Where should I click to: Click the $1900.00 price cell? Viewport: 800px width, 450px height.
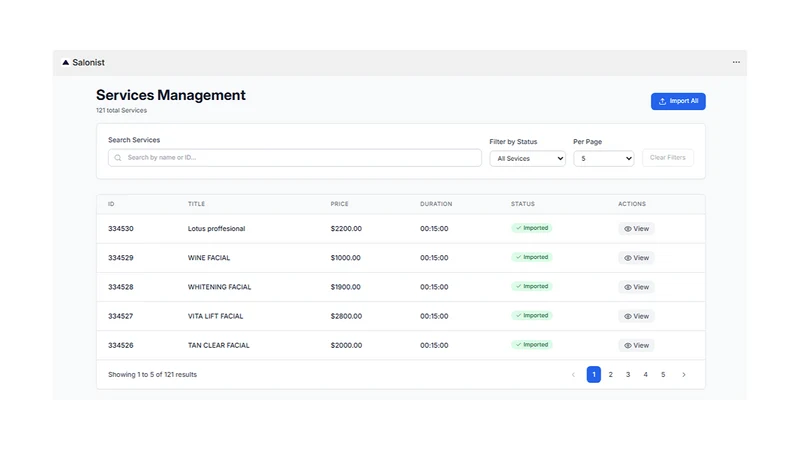[x=345, y=287]
